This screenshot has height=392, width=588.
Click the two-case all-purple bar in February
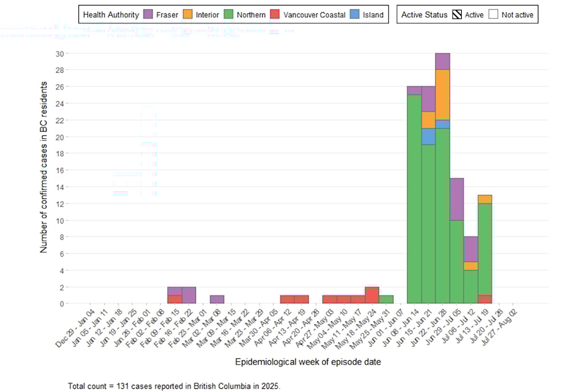pyautogui.click(x=189, y=295)
